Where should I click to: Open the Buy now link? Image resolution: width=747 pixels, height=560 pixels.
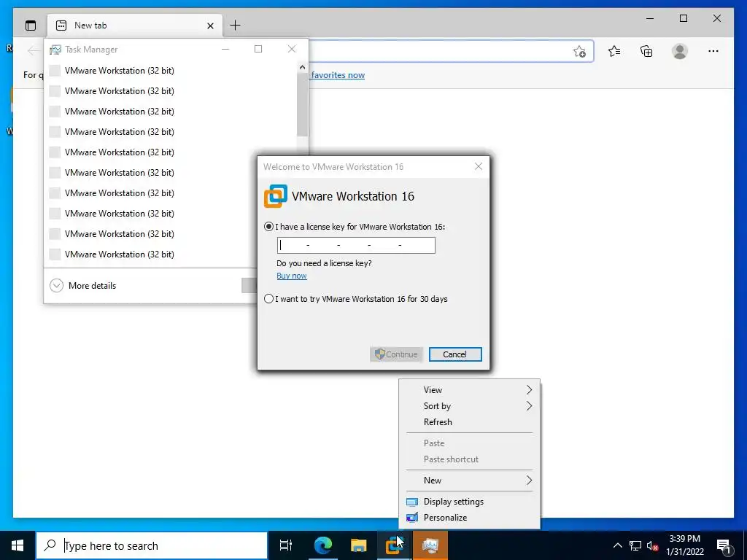(292, 276)
